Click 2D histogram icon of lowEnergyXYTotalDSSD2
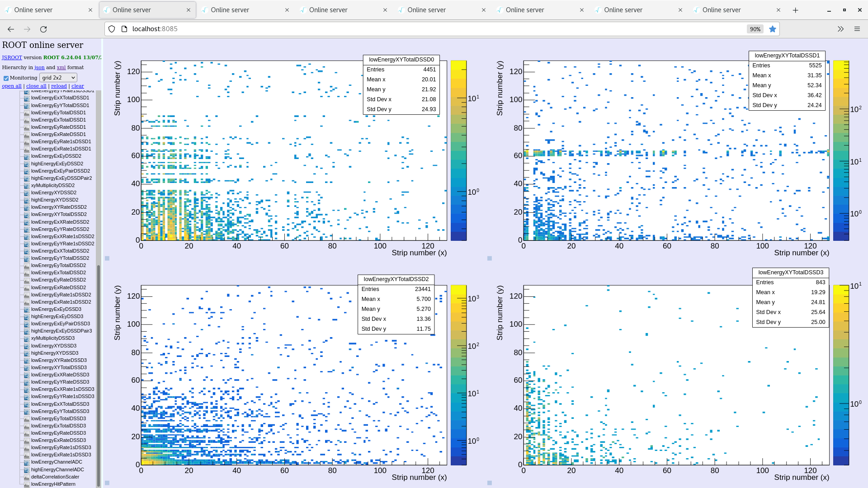This screenshot has height=488, width=868. click(x=27, y=215)
